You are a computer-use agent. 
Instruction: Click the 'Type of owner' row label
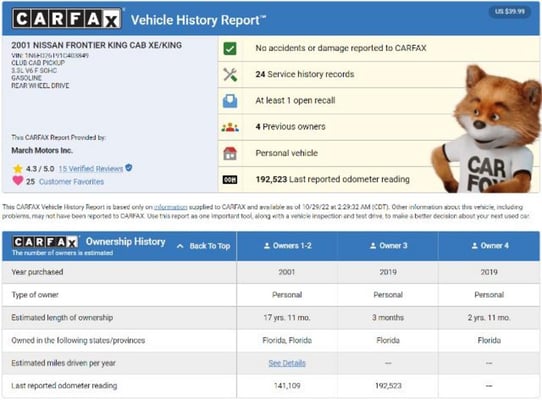click(x=35, y=295)
